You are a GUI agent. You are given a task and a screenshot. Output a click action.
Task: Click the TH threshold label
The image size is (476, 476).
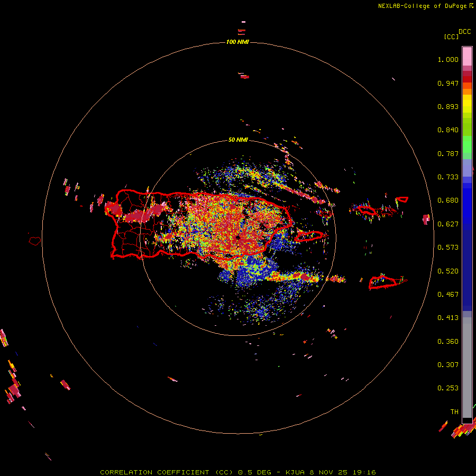pos(454,412)
